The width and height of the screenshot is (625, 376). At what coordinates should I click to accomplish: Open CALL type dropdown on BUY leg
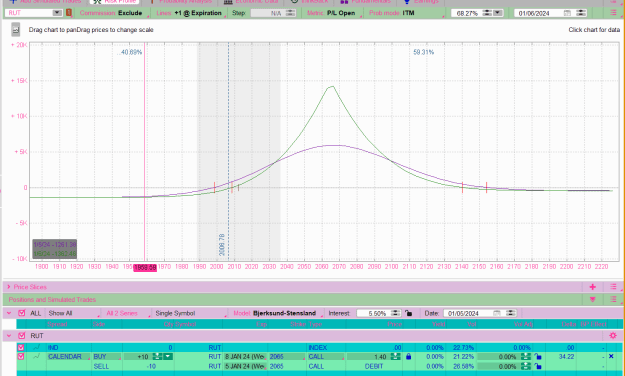click(x=326, y=356)
